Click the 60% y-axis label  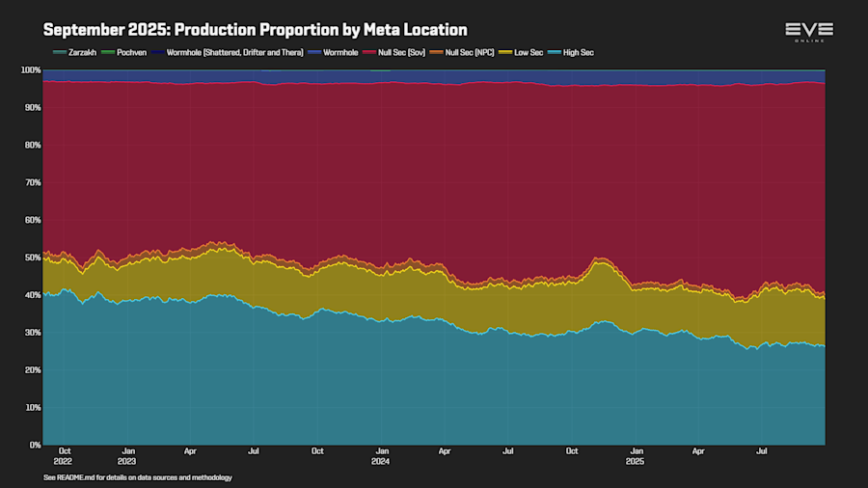pyautogui.click(x=33, y=220)
